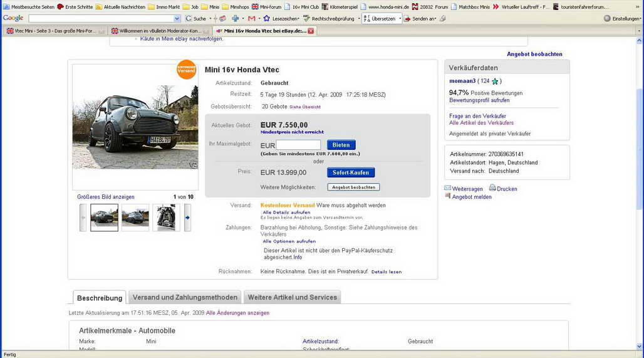Switch to Versand und Zahlungsmethoden tab
The image size is (644, 358).
click(x=185, y=297)
